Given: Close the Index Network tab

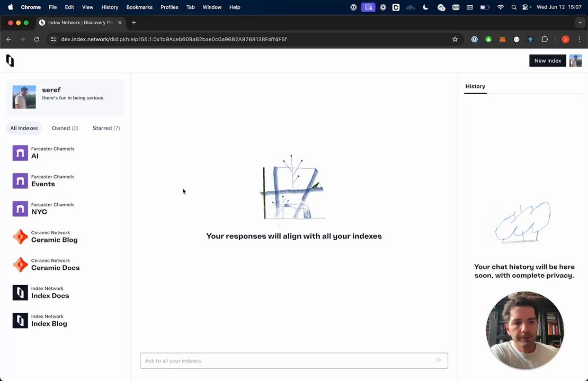Looking at the screenshot, I should (120, 22).
